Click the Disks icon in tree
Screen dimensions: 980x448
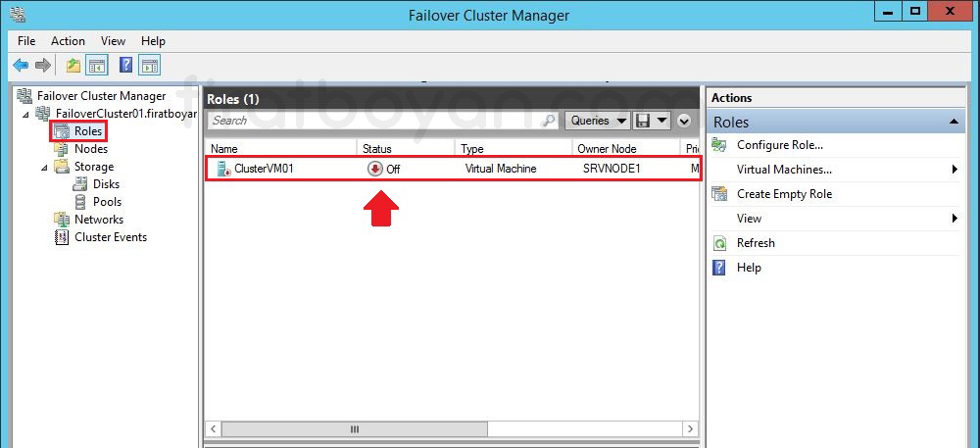click(80, 183)
